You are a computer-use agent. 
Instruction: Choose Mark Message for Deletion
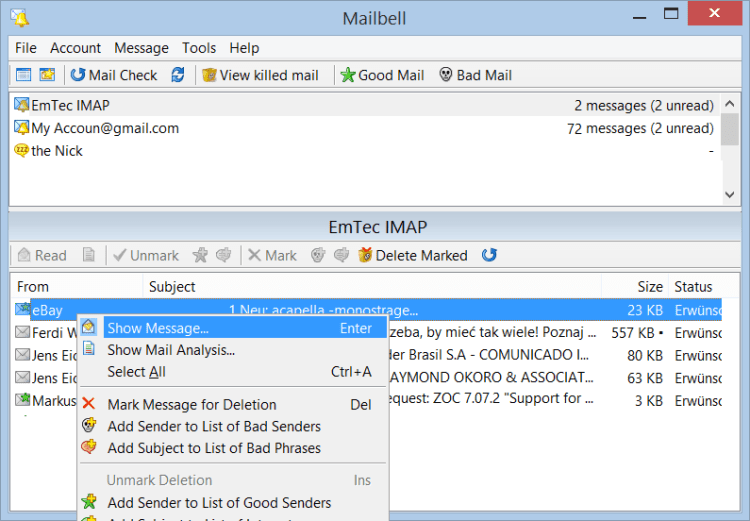[233, 405]
